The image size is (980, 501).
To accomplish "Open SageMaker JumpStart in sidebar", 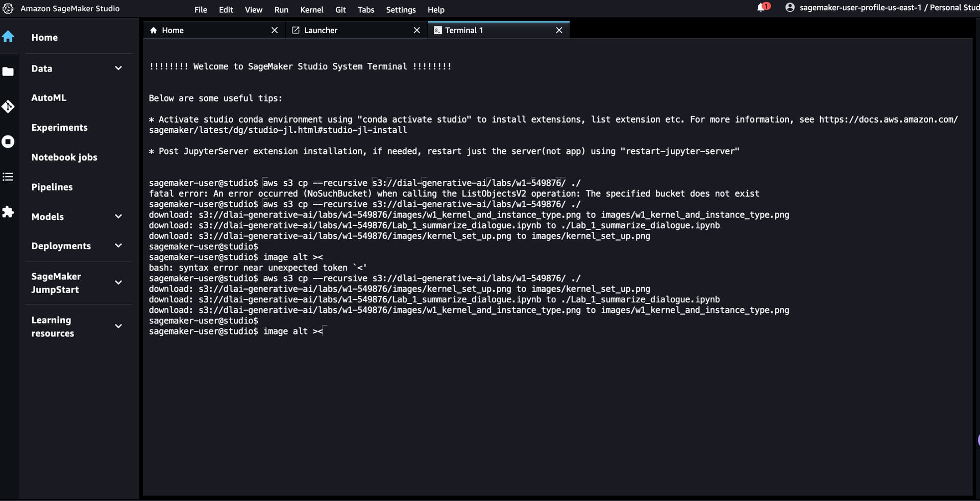I will [x=56, y=282].
